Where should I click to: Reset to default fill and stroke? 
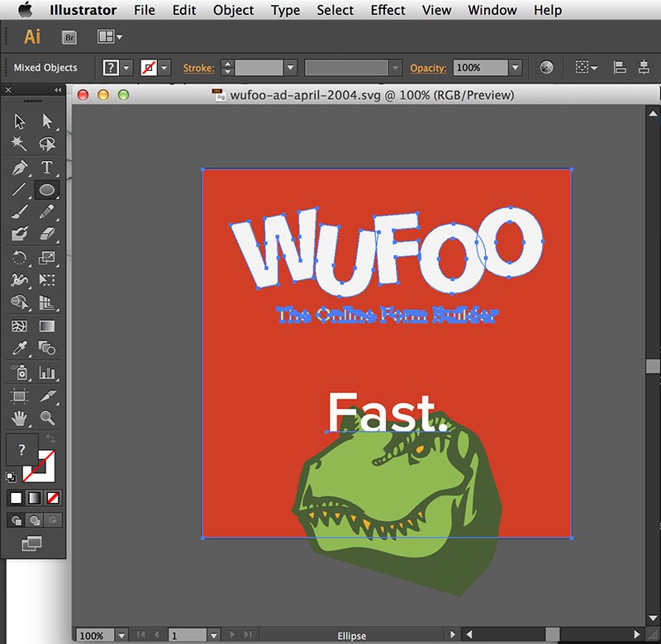[x=11, y=476]
